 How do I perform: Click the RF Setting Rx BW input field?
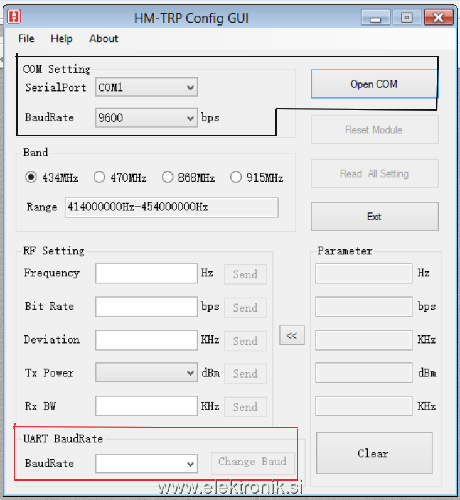[x=146, y=406]
